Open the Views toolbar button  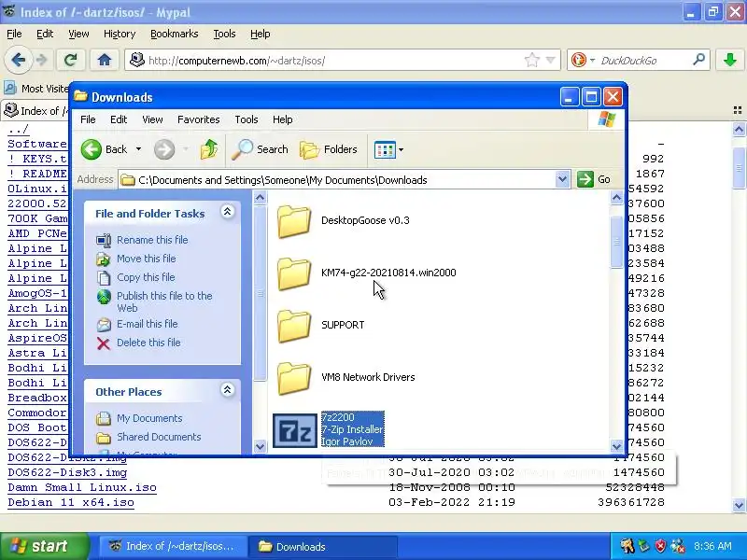click(x=385, y=149)
